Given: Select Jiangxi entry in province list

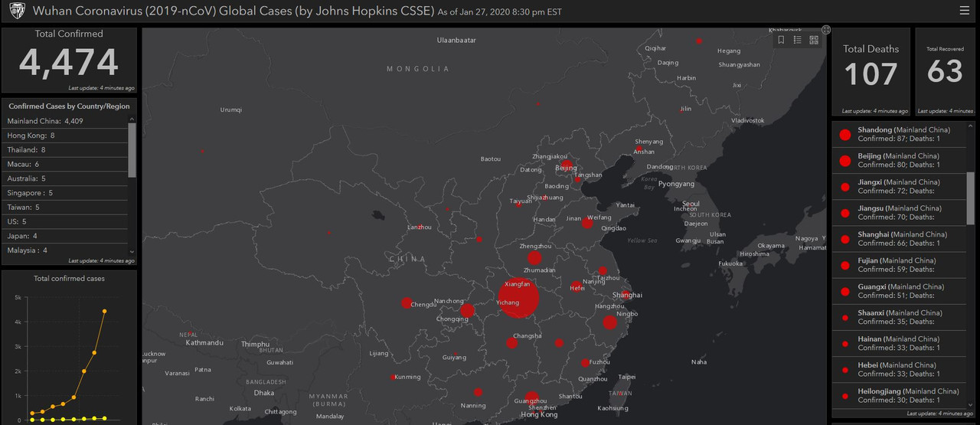Looking at the screenshot, I should [x=900, y=187].
